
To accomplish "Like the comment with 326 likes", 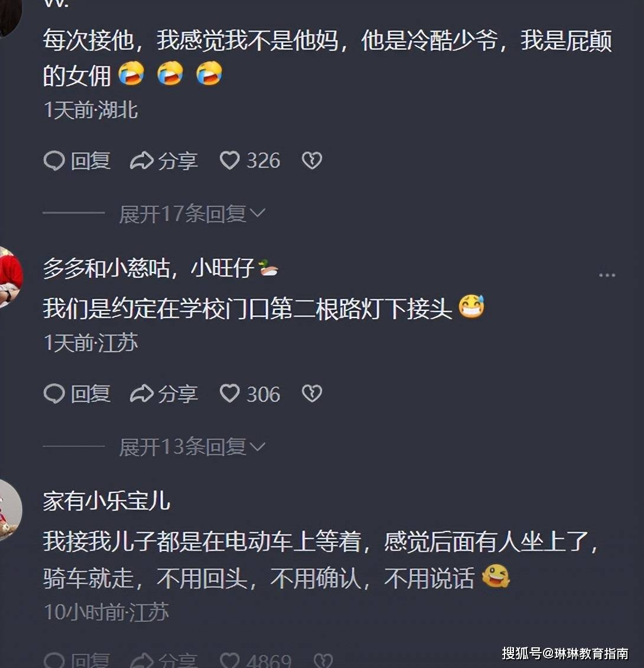I will [x=249, y=161].
